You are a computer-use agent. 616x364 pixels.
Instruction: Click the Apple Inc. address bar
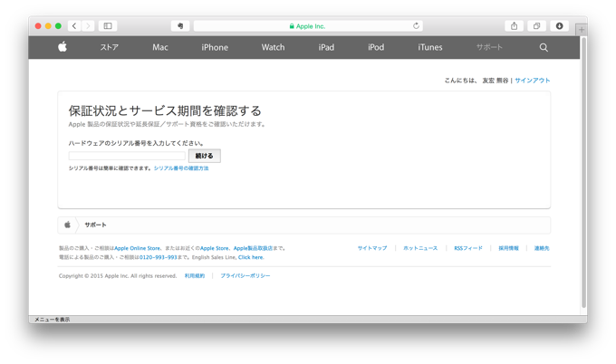[x=308, y=26]
